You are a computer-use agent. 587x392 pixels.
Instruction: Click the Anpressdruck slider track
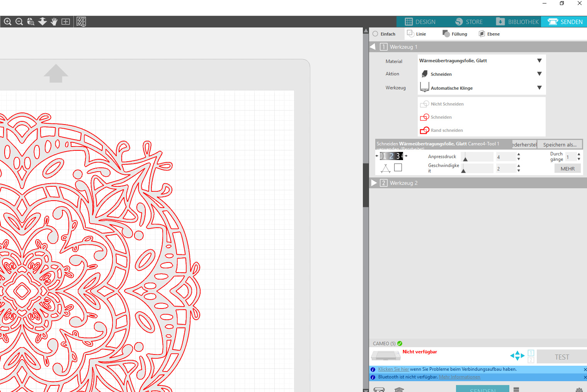coord(477,157)
